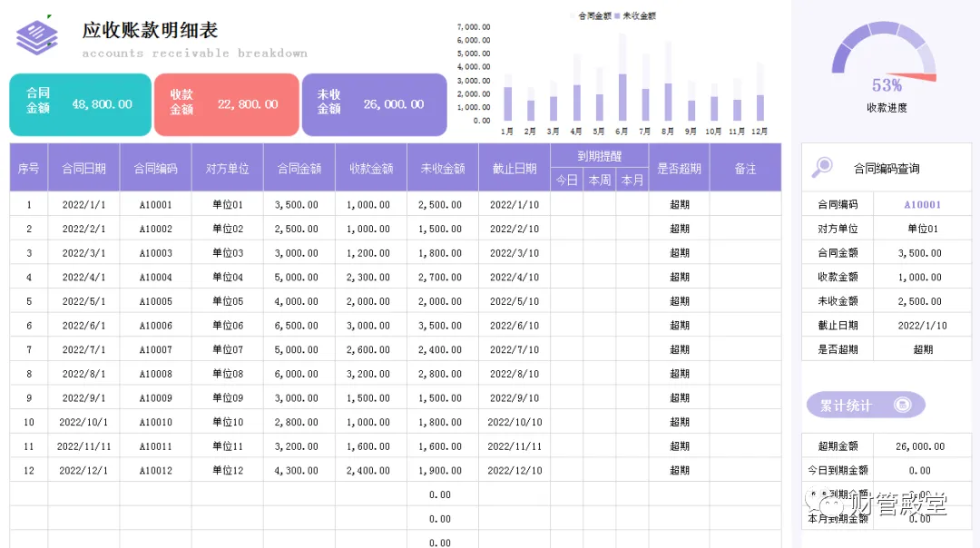Click the A10001 contract code query field
The image size is (980, 548).
922,204
